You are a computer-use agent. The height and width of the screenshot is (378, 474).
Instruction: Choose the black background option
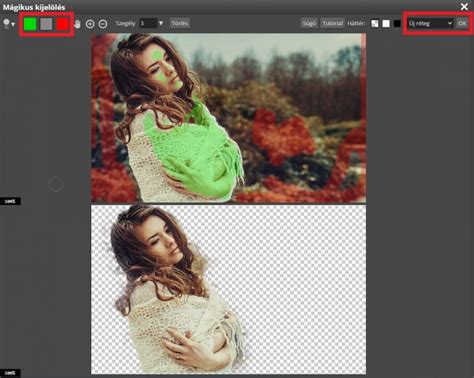click(397, 24)
